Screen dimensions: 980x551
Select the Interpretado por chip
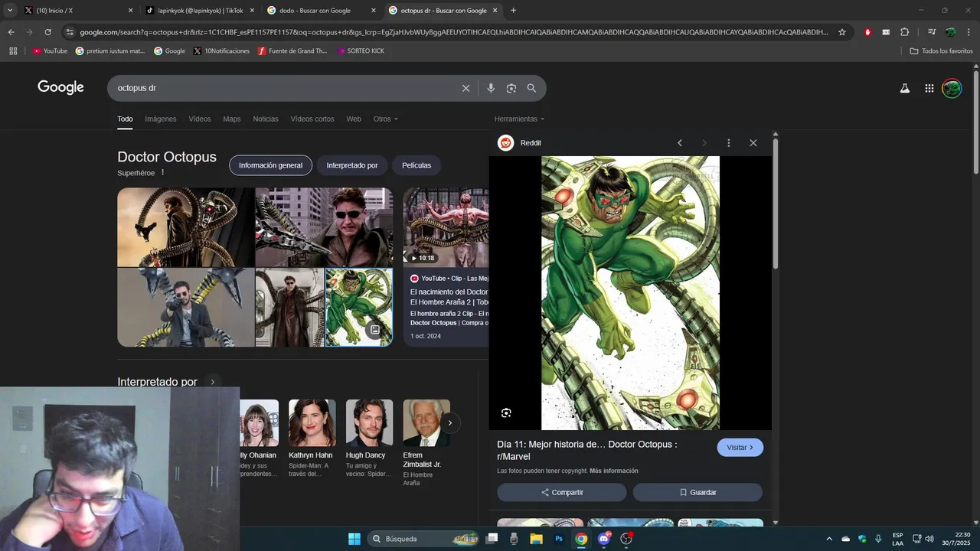point(352,165)
